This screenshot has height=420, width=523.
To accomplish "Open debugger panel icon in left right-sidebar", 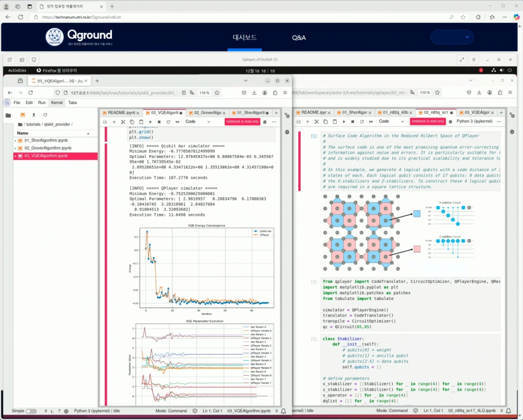I will (x=287, y=132).
